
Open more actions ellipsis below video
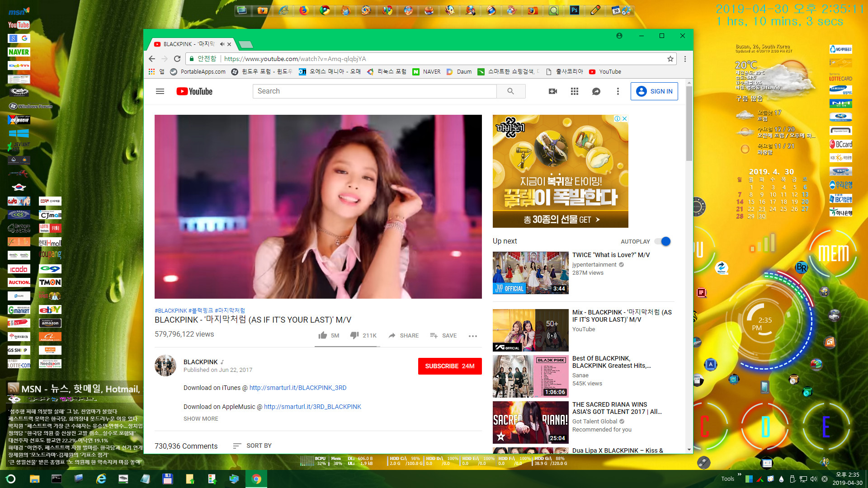tap(473, 336)
